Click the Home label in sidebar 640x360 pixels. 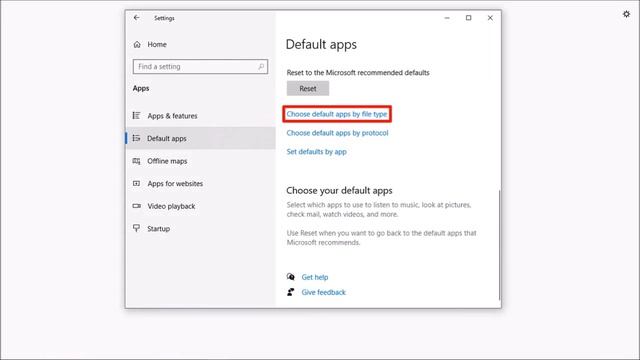pos(157,44)
